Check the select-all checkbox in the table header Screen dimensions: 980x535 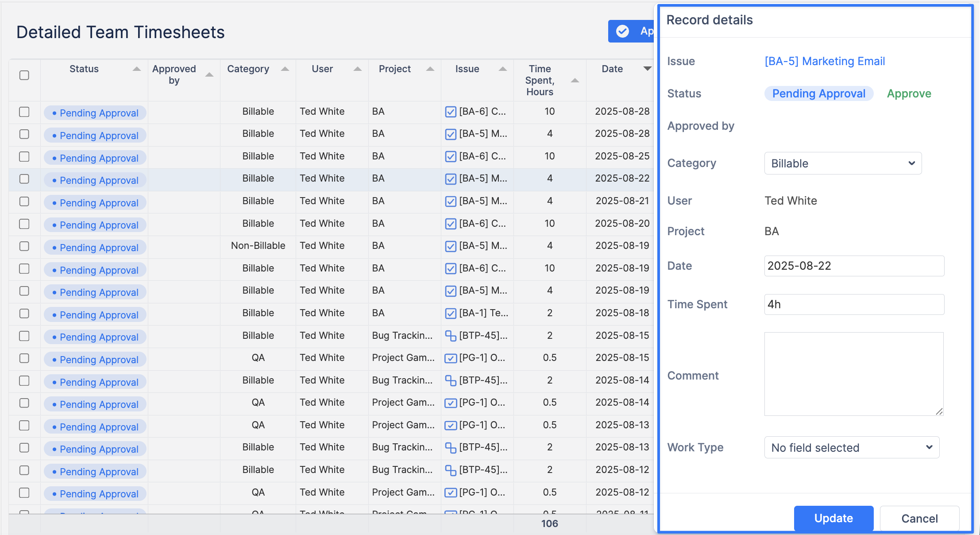tap(24, 75)
